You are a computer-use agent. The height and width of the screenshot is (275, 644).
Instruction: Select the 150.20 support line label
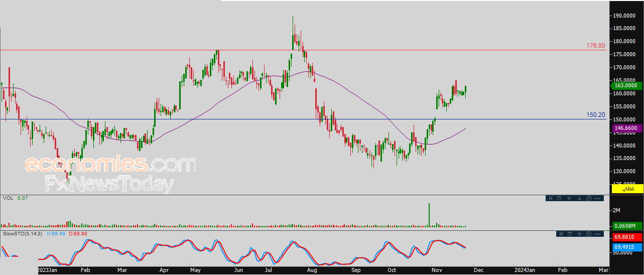596,115
